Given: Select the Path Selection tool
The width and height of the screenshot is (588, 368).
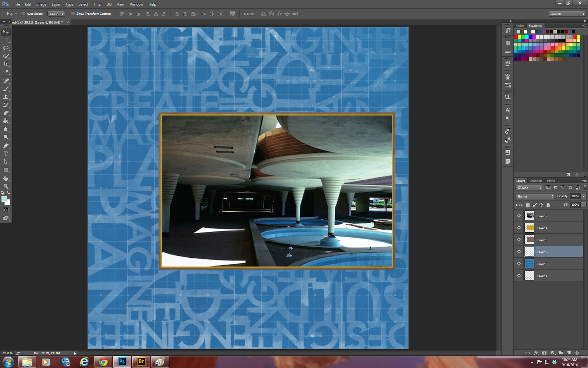Looking at the screenshot, I should tap(6, 162).
